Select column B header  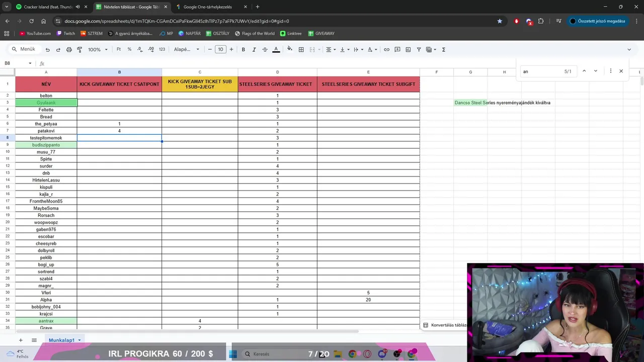[119, 72]
